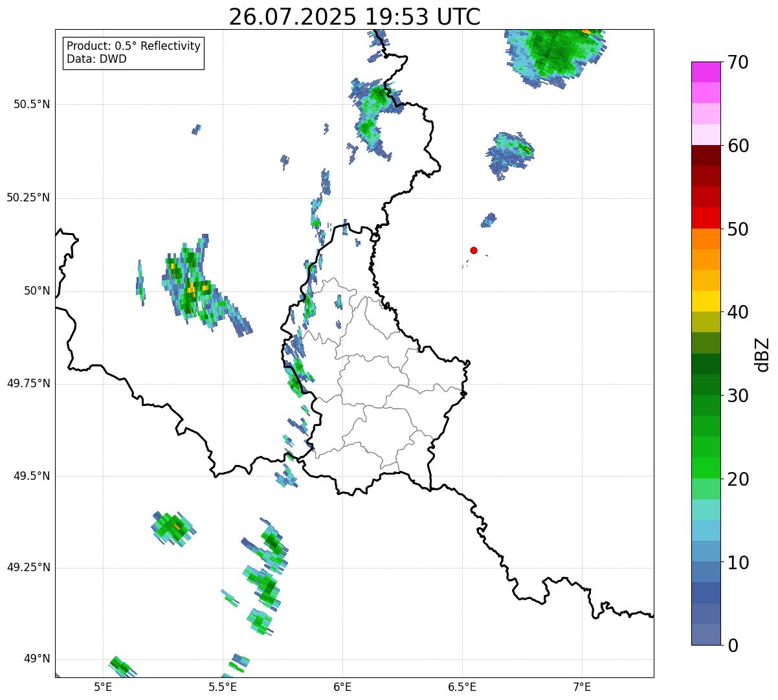Click the light blue swatch between 10 and 20 dBZ
Viewport: 778px width, 700px height.
point(706,530)
